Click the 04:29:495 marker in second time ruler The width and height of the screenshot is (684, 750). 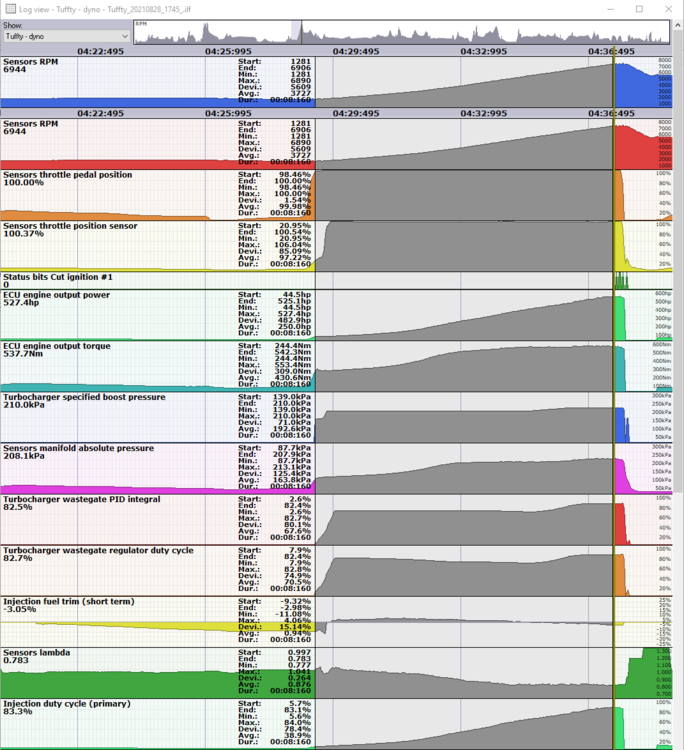tap(356, 114)
